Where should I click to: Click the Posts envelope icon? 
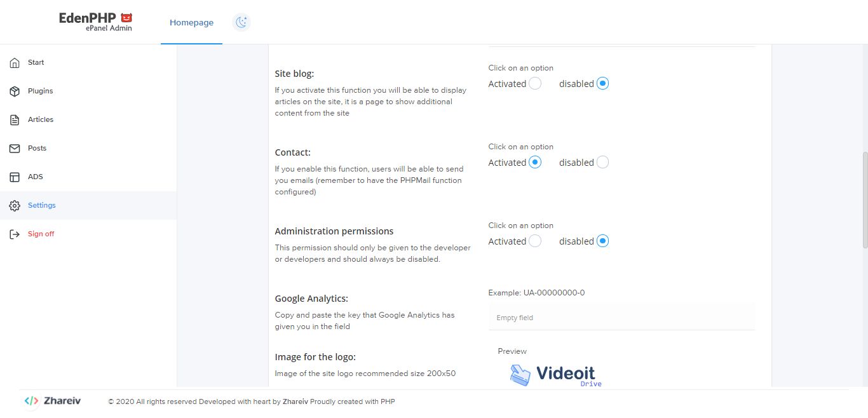15,149
